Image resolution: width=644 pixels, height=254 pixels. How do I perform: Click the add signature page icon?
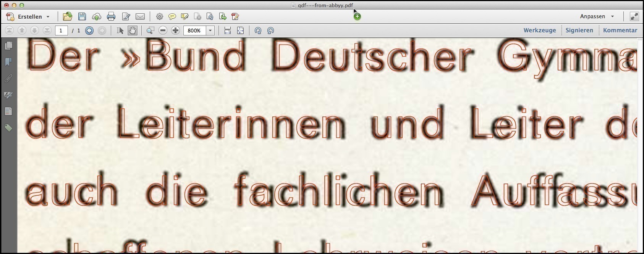point(235,16)
